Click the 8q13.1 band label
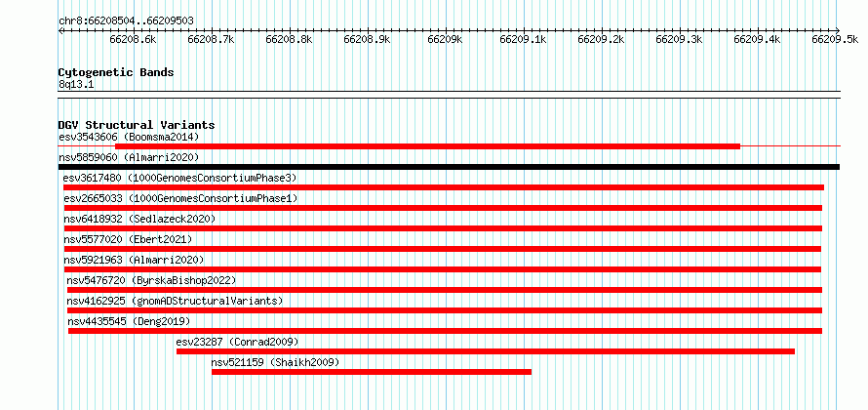 pos(76,84)
